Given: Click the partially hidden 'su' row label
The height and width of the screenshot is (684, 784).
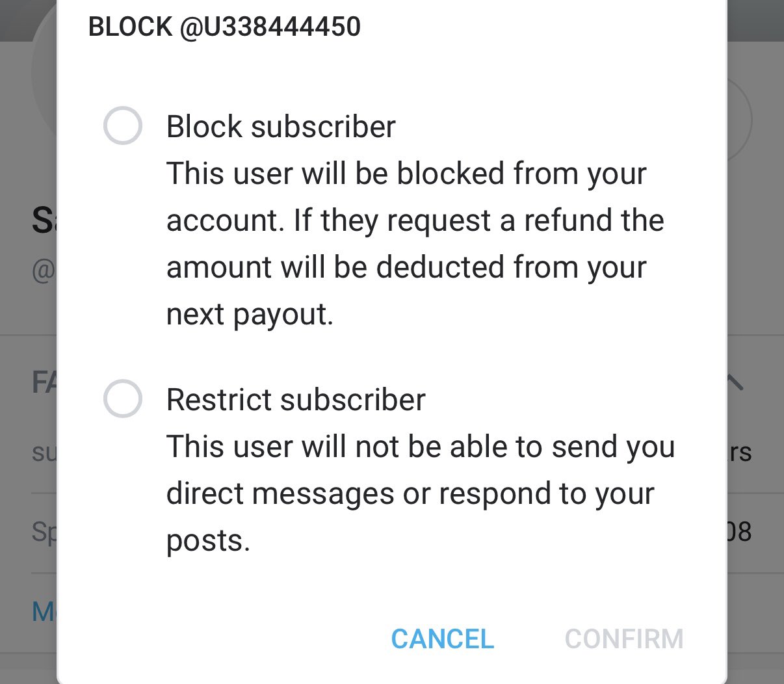Looking at the screenshot, I should (x=44, y=453).
